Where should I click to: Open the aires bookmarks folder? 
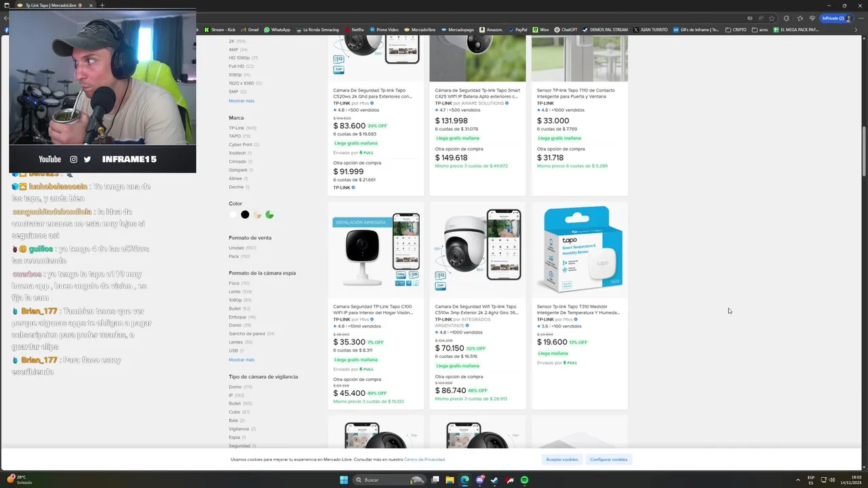tap(760, 30)
